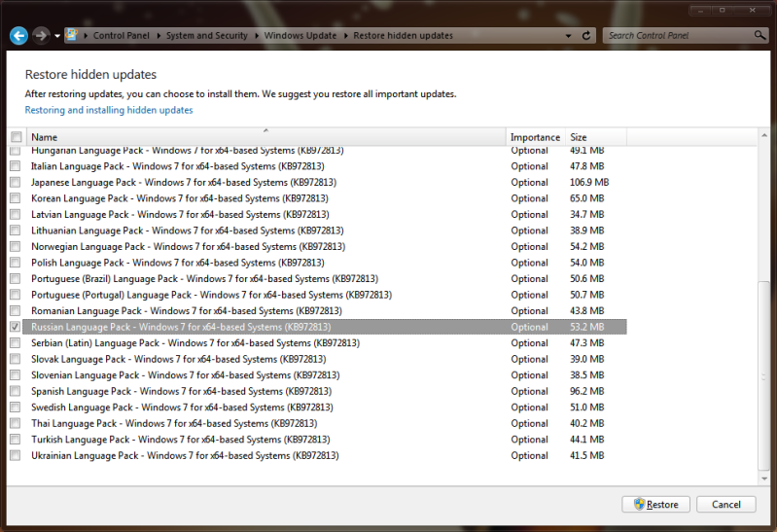
Task: Expand the arrow after System and Security
Action: [x=257, y=36]
